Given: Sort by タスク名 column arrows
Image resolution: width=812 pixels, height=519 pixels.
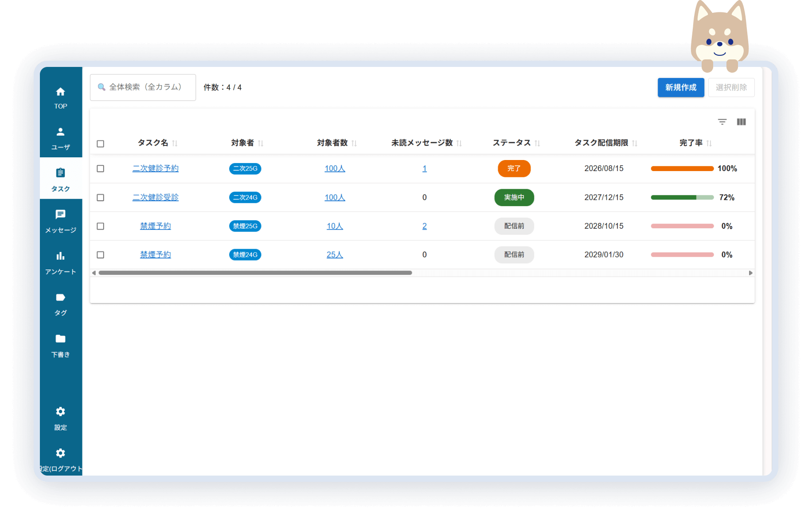Looking at the screenshot, I should (175, 143).
